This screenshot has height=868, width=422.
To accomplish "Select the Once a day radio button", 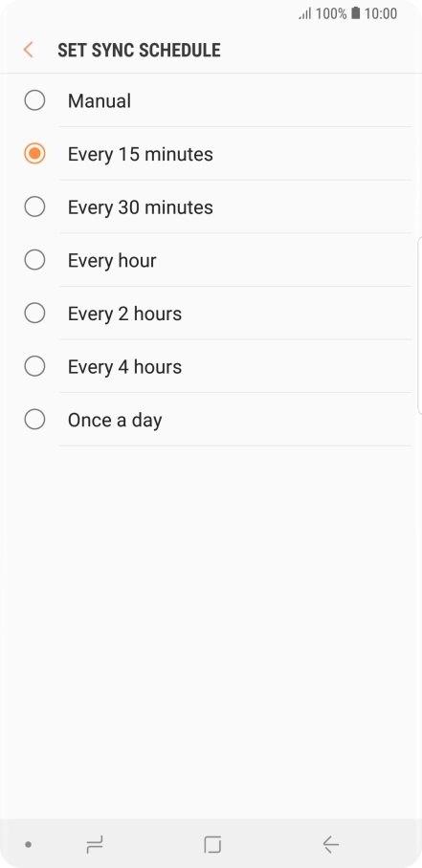I will [34, 419].
